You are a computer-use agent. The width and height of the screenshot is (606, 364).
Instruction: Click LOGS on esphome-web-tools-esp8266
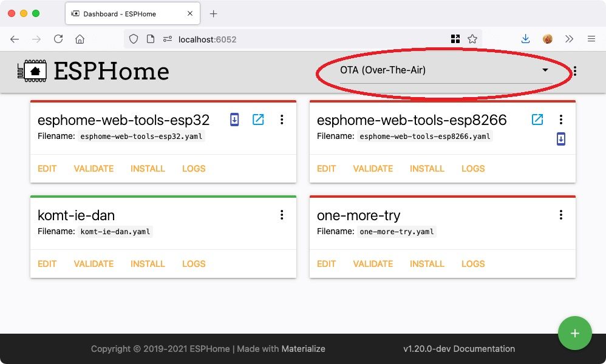[x=473, y=169]
